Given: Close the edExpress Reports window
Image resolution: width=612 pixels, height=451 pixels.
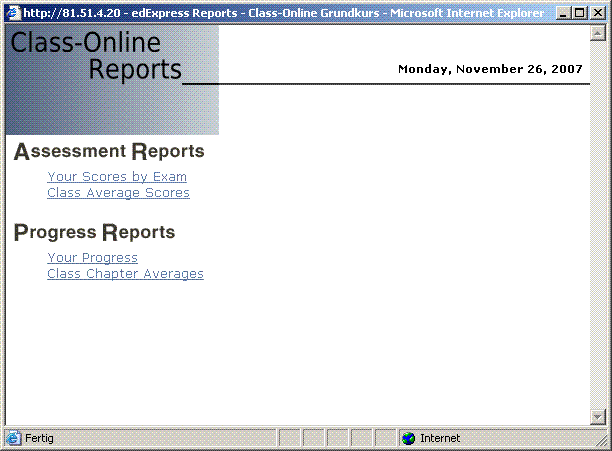Looking at the screenshot, I should click(596, 13).
